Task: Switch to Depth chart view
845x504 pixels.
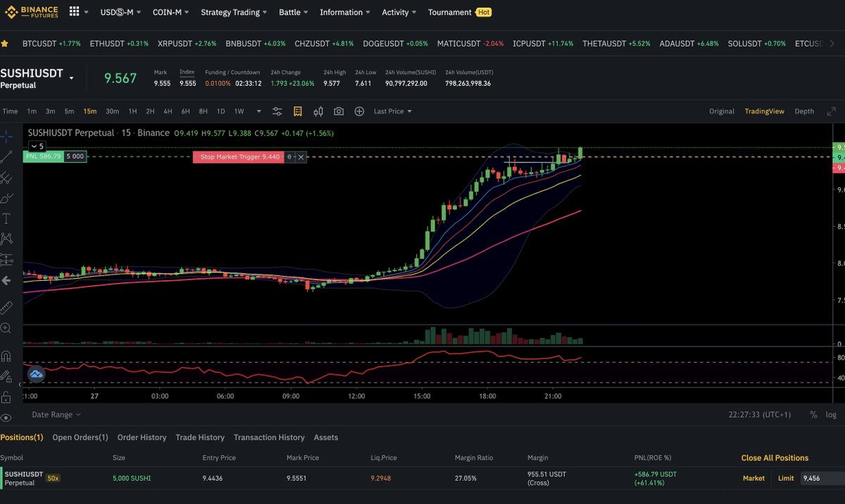Action: pos(804,111)
